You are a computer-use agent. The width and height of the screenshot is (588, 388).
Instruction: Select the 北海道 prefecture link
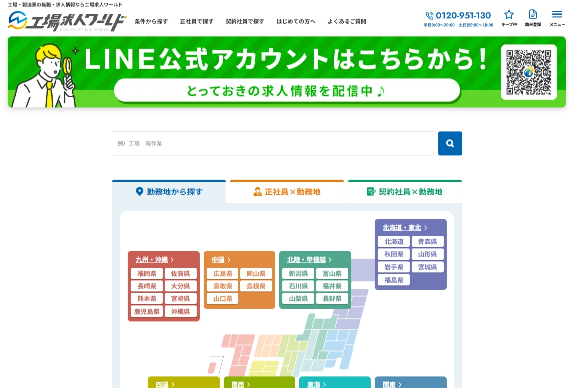pos(393,242)
